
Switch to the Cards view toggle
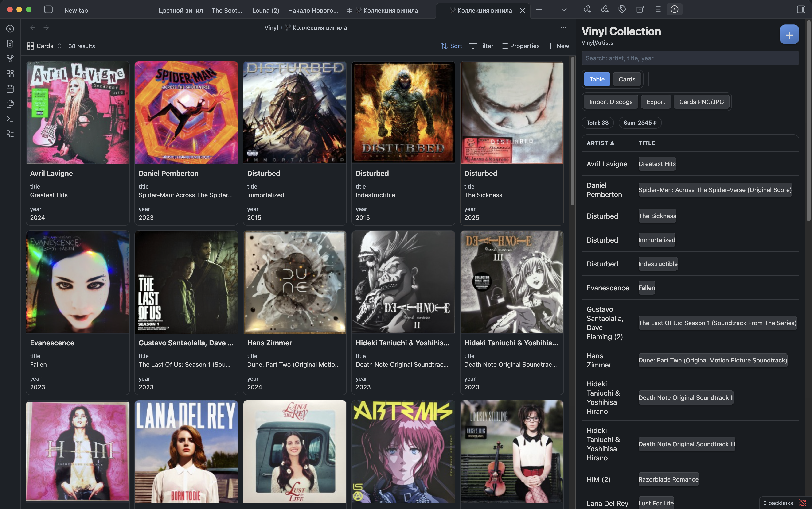[627, 79]
